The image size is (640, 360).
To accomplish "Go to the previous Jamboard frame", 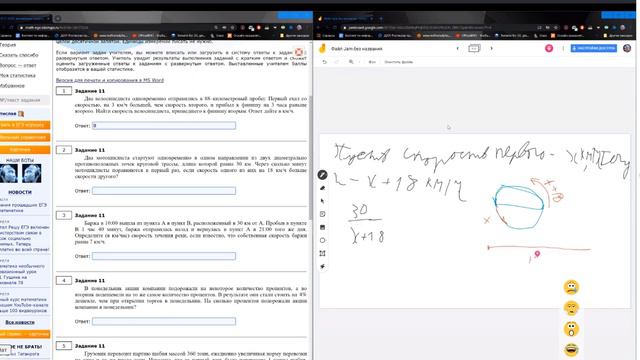I will [457, 49].
